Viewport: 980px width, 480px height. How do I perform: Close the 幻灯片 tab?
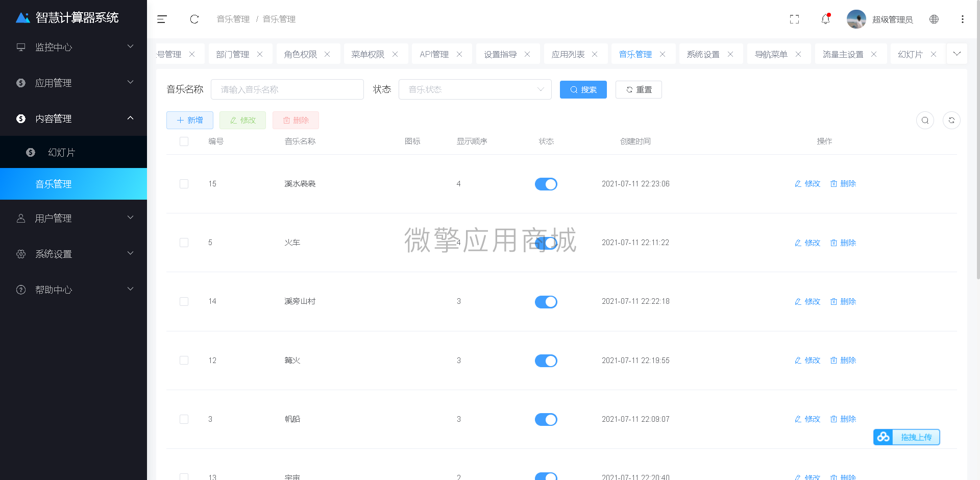pos(934,54)
